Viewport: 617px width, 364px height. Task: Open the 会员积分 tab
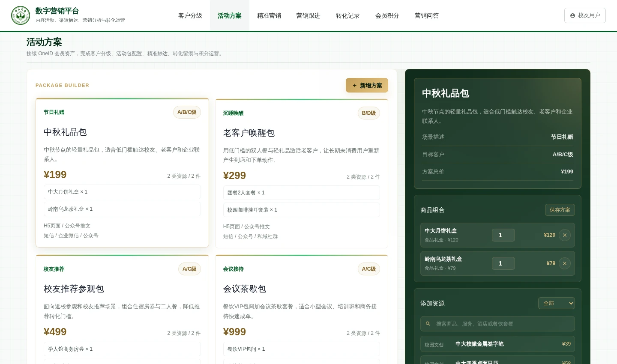tap(387, 15)
